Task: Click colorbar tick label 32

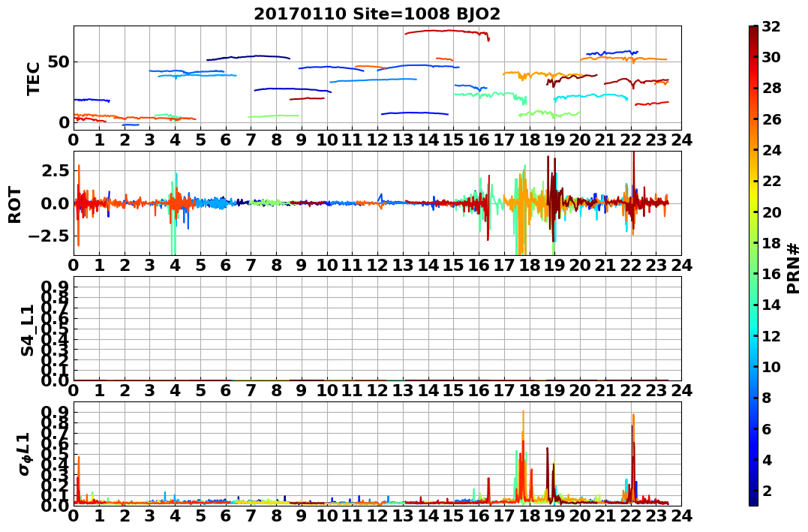Action: click(771, 26)
